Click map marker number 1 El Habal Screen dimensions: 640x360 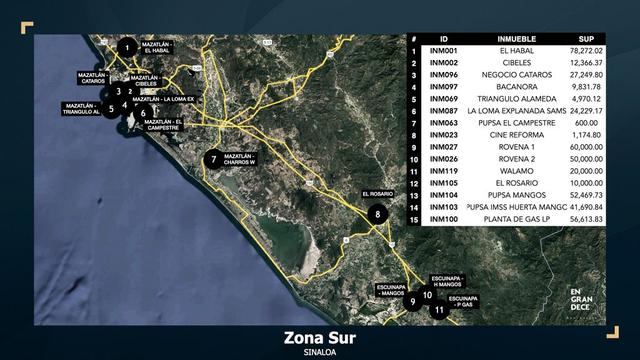click(127, 48)
